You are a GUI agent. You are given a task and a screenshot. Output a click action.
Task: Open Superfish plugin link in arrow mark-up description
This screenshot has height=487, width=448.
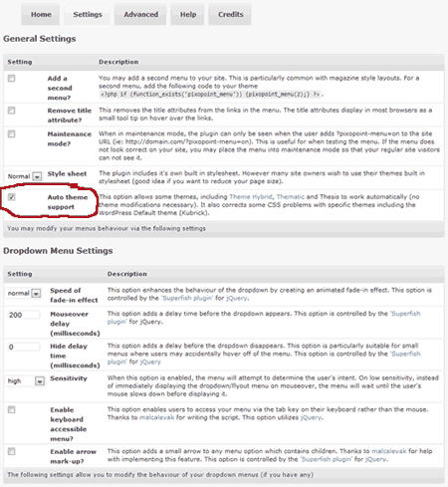(327, 459)
